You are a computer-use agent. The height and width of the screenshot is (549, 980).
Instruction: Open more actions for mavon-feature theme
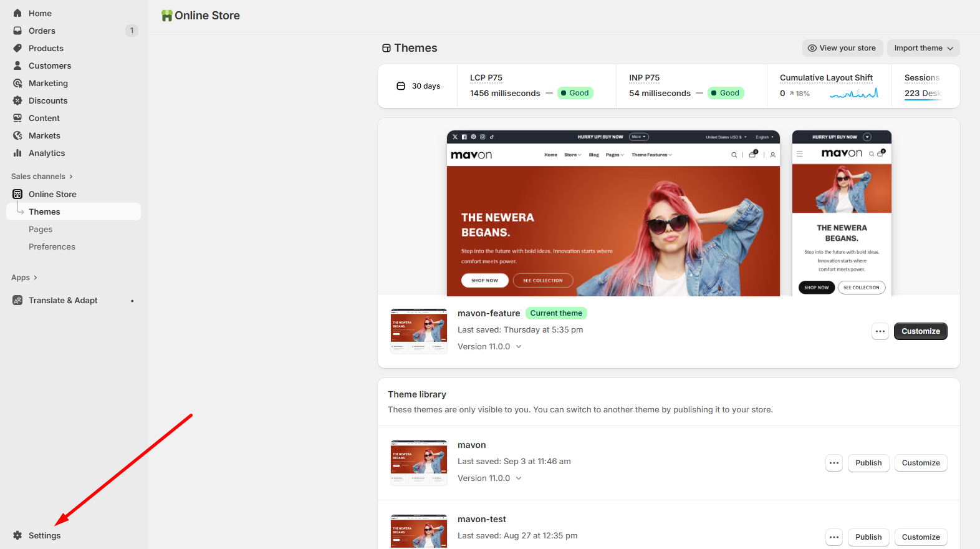(x=880, y=331)
